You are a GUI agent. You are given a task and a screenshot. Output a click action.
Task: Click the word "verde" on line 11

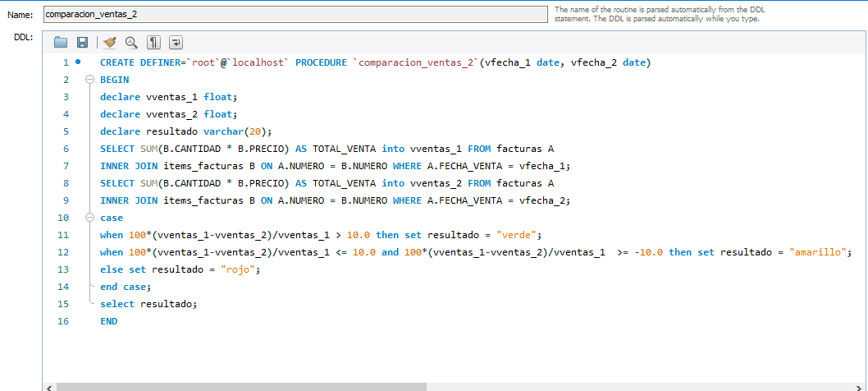(517, 235)
